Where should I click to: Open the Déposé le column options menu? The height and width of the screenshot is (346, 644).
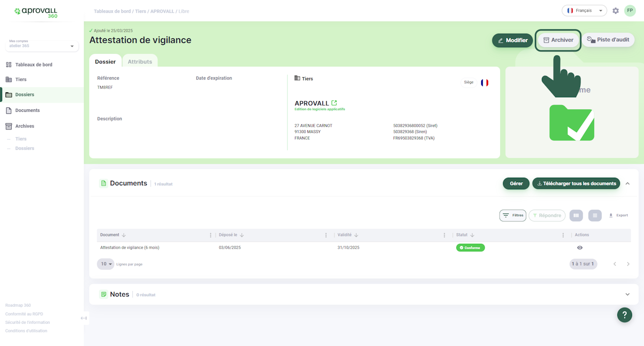[x=326, y=235]
